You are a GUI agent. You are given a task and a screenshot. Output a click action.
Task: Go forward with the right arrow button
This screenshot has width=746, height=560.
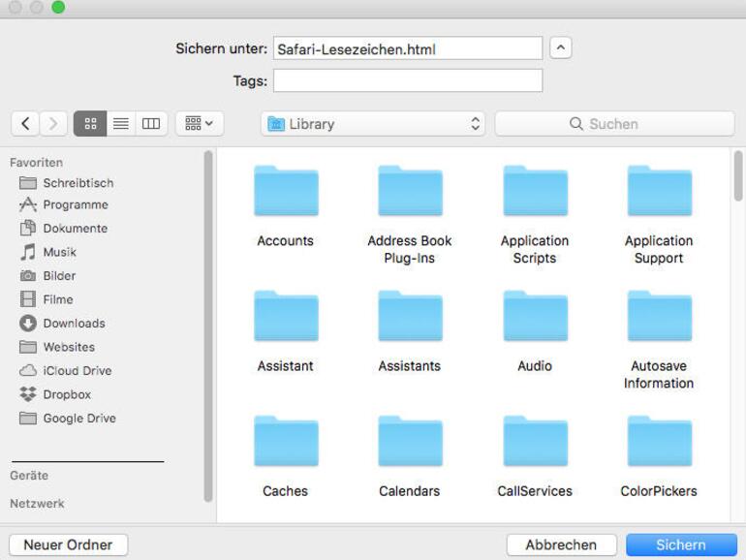click(x=53, y=124)
